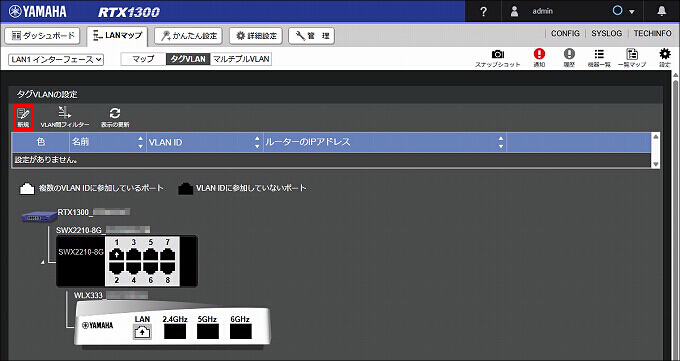Click the page vertical scrollbar

tap(676, 217)
